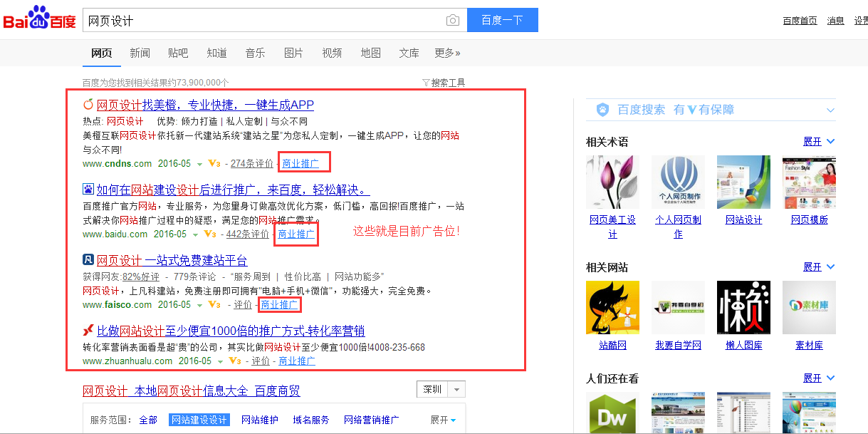Open 消息 link at top right
The image size is (868, 434).
835,21
